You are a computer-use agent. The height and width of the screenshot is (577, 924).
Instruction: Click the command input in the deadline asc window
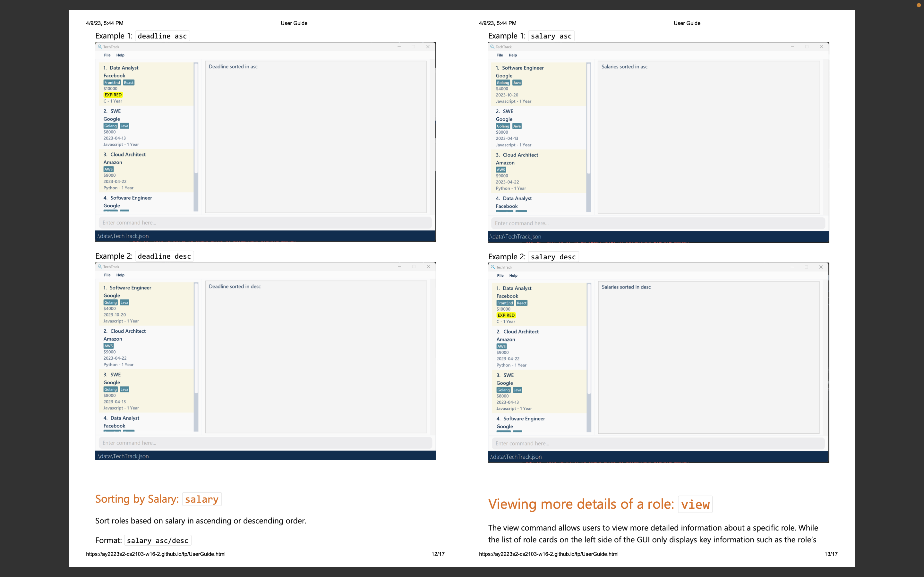pos(265,223)
